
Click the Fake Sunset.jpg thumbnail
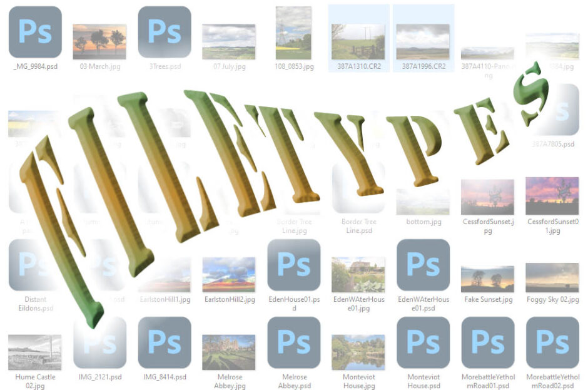488,279
